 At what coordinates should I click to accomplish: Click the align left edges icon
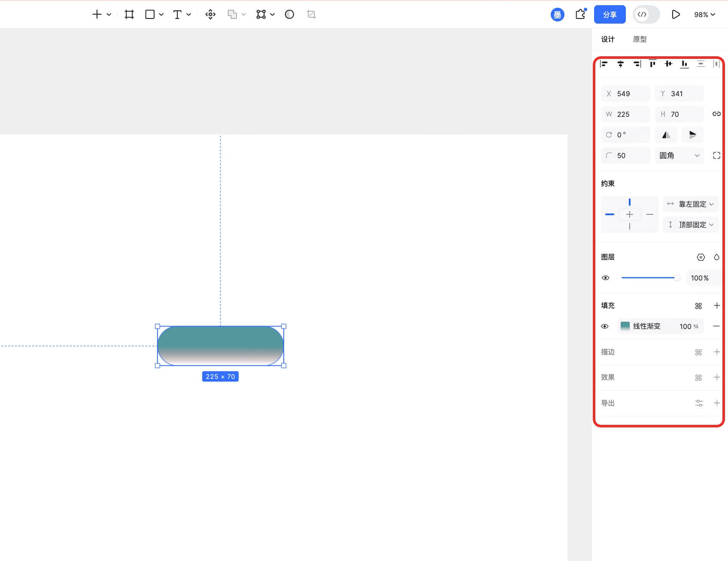tap(604, 64)
